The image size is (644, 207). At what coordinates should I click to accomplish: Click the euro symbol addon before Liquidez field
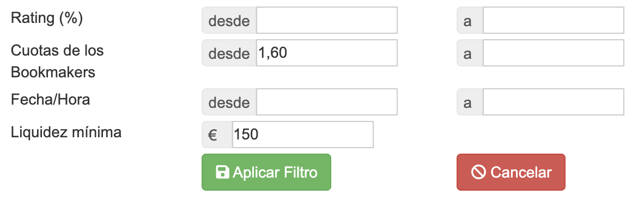(217, 135)
